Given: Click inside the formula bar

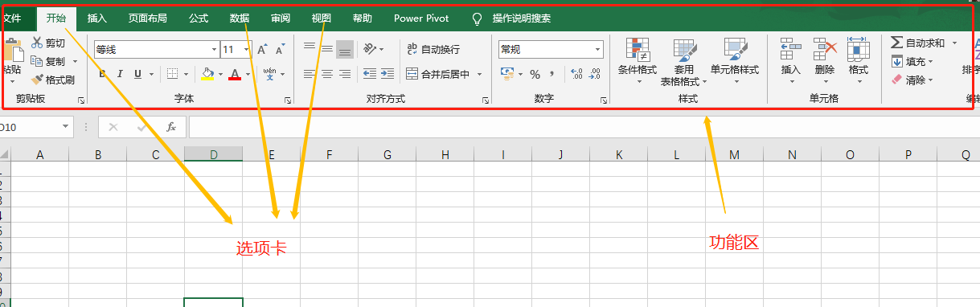Looking at the screenshot, I should pos(584,127).
